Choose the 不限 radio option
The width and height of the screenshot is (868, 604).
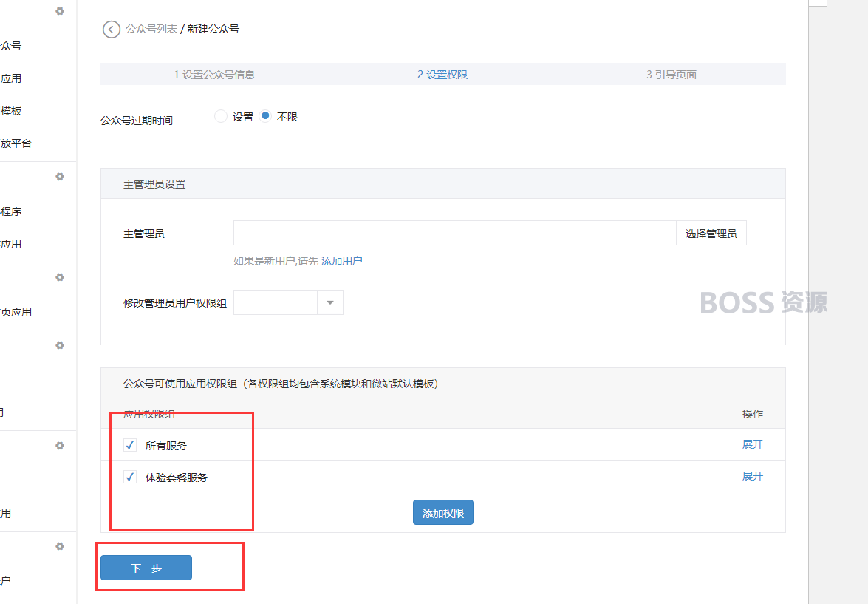click(x=266, y=116)
